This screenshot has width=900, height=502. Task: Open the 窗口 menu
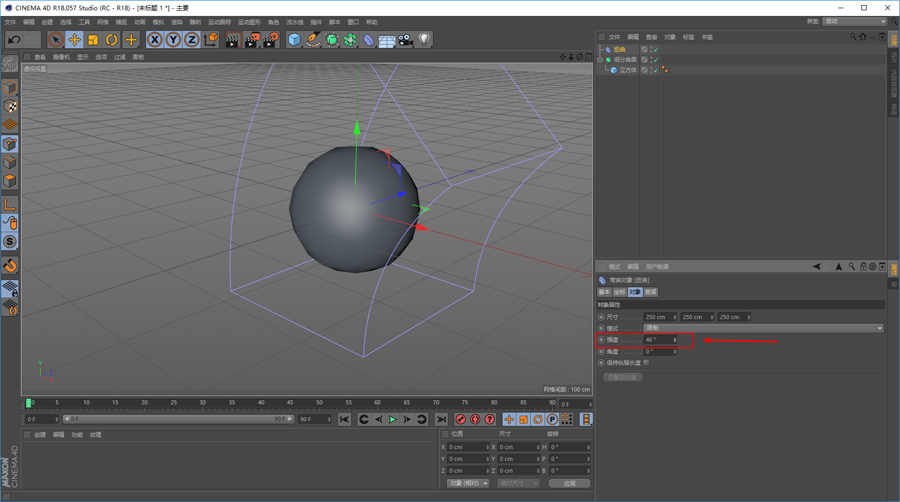353,22
